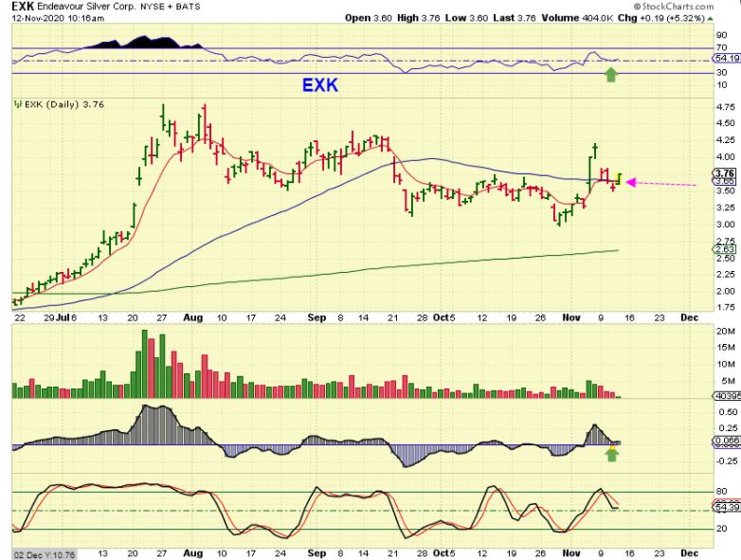Click the Sep label on the bottom date axis
This screenshot has width=741, height=560.
click(x=316, y=553)
